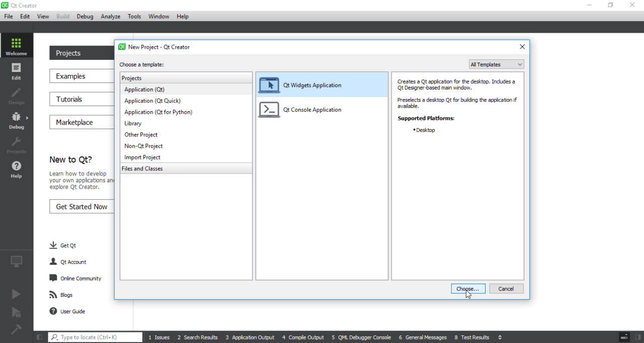Click the output pane selector arrows near Test Results
644x343 pixels.
pos(500,337)
